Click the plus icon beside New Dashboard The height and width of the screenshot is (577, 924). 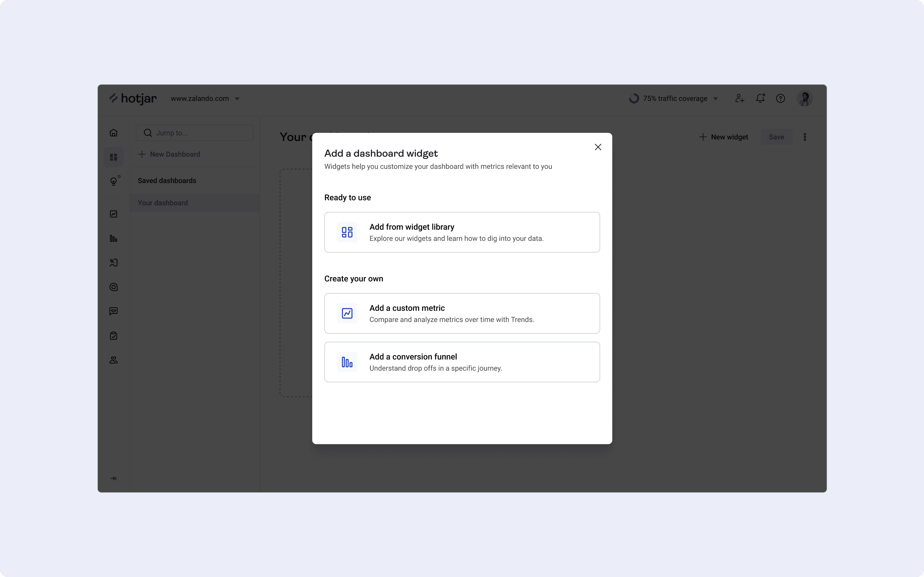pyautogui.click(x=142, y=154)
